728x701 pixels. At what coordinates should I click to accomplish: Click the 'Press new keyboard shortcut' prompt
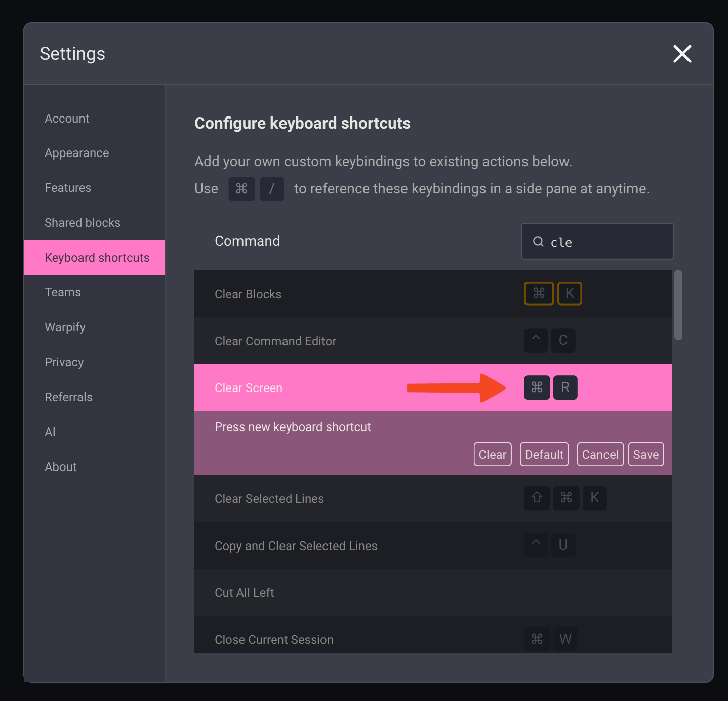(x=293, y=427)
